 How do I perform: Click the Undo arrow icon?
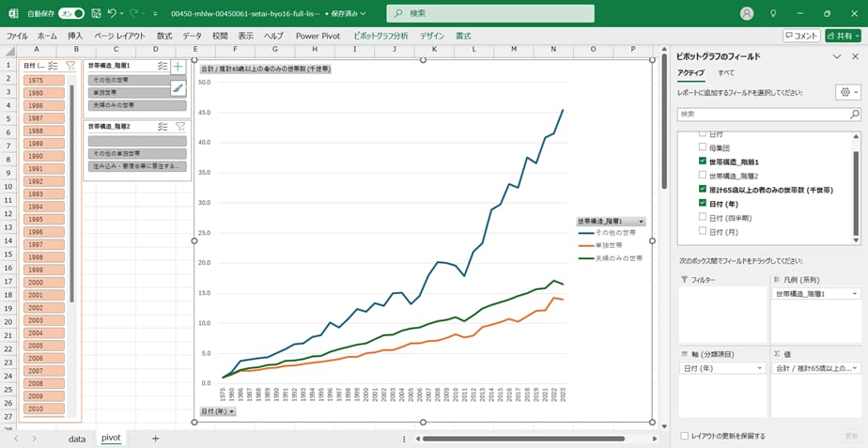pyautogui.click(x=113, y=14)
